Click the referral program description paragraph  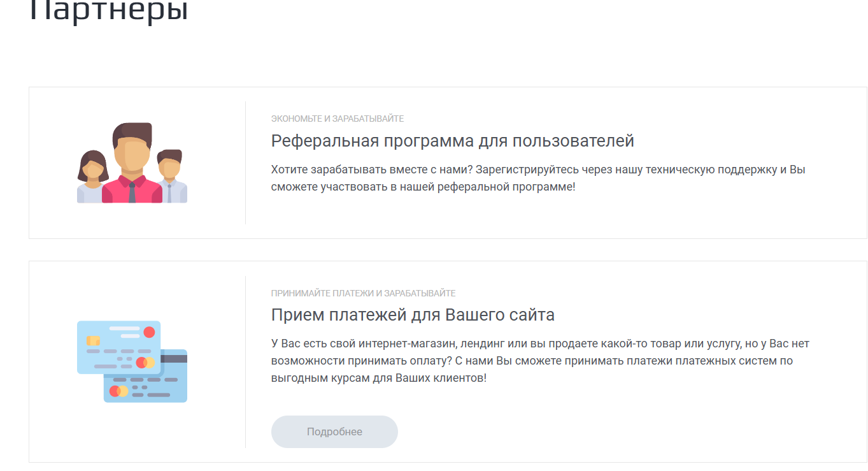[x=538, y=179]
